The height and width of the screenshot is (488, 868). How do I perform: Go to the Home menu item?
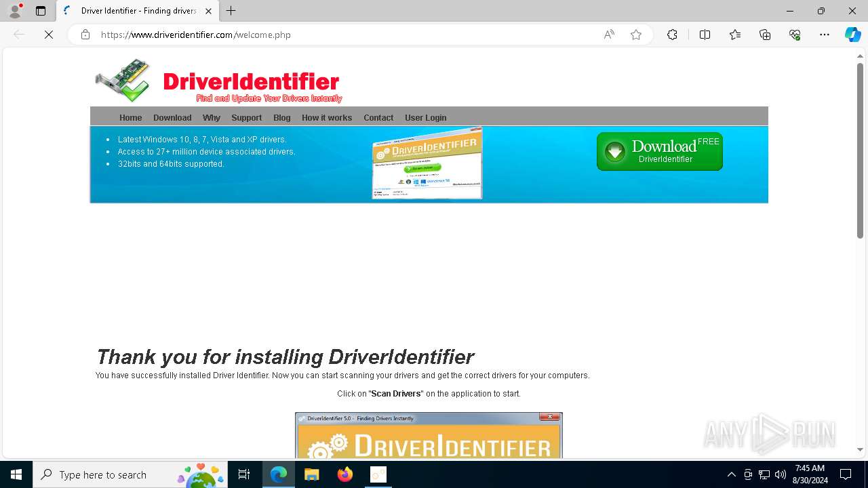click(131, 118)
